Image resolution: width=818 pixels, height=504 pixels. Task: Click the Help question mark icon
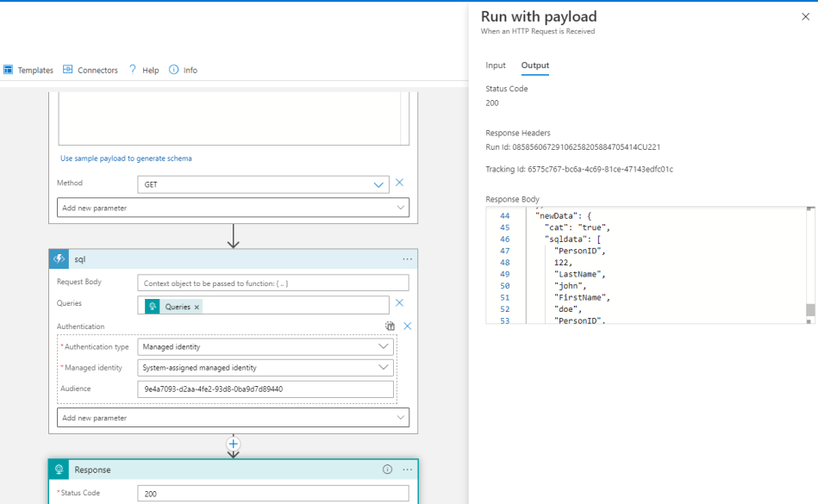(x=133, y=70)
